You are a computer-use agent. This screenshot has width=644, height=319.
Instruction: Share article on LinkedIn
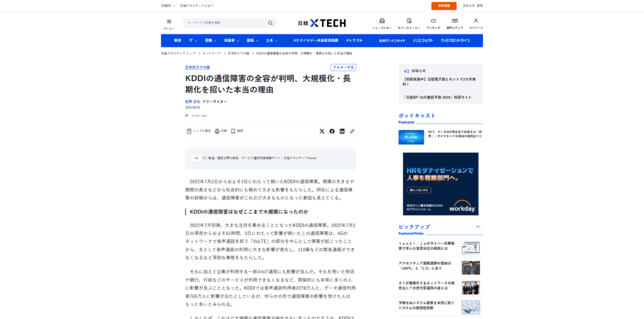coord(342,131)
